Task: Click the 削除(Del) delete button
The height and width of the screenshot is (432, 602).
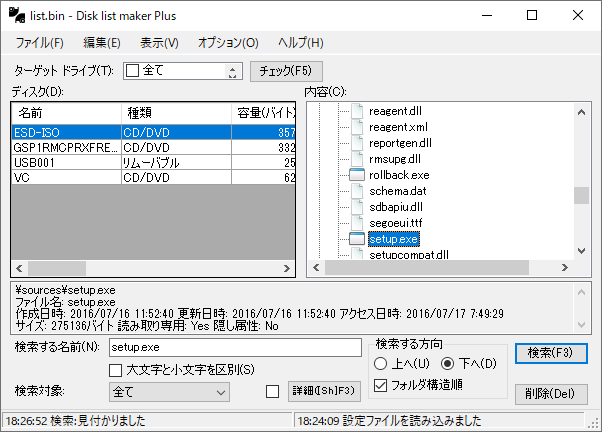Action: click(551, 394)
